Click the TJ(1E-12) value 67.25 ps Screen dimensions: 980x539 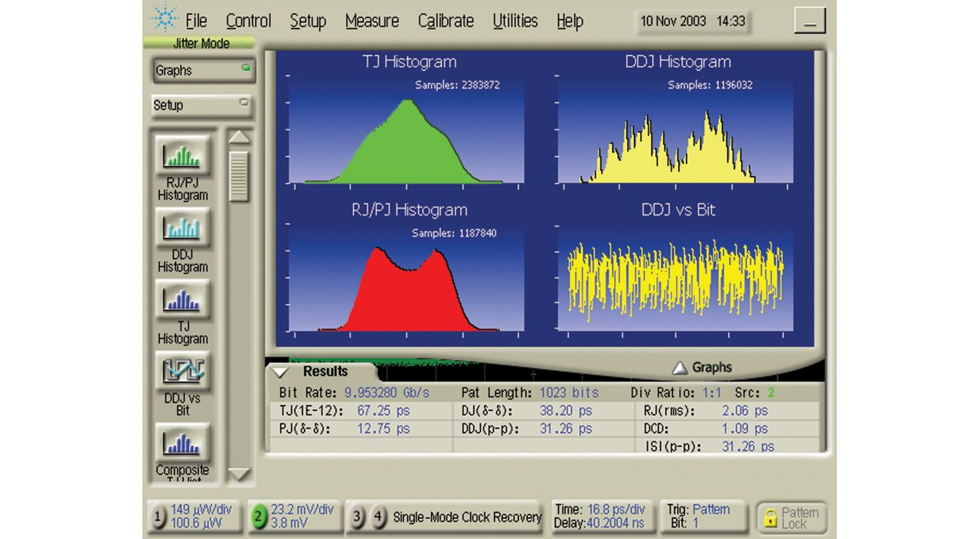pos(384,411)
